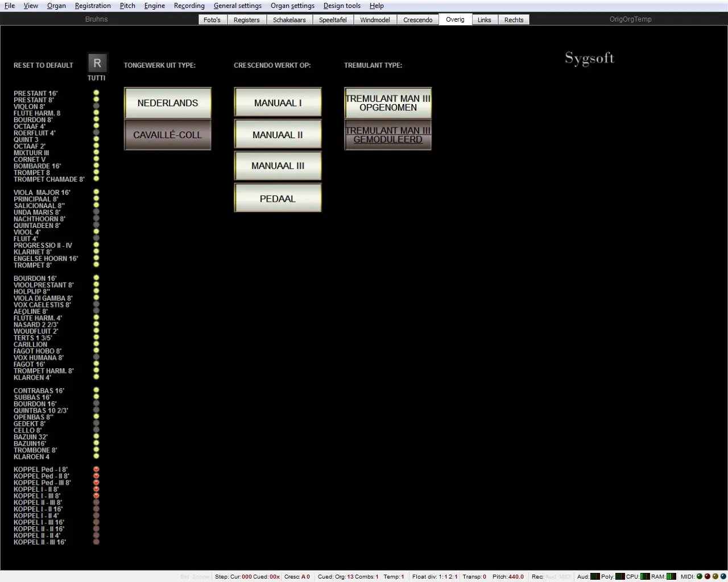Click the UNDA MARIS 8' indicator light
The width and height of the screenshot is (728, 582).
click(x=96, y=212)
